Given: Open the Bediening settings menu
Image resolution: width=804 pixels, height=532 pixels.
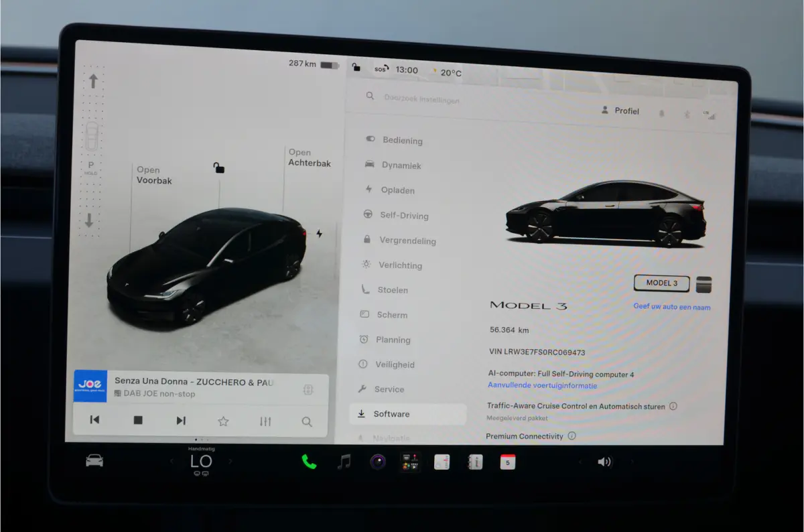Looking at the screenshot, I should pos(394,140).
